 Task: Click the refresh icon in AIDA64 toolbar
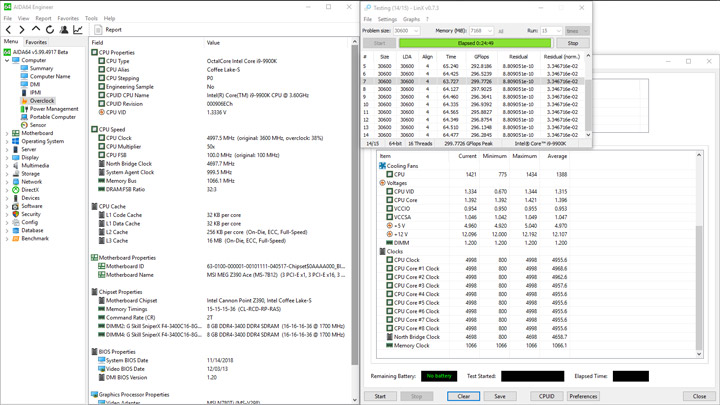coord(50,30)
